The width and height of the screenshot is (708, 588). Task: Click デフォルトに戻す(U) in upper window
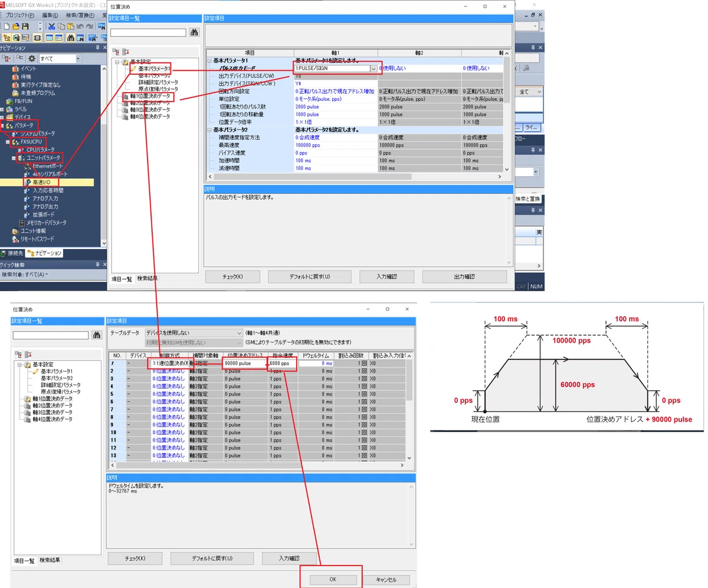pyautogui.click(x=310, y=277)
